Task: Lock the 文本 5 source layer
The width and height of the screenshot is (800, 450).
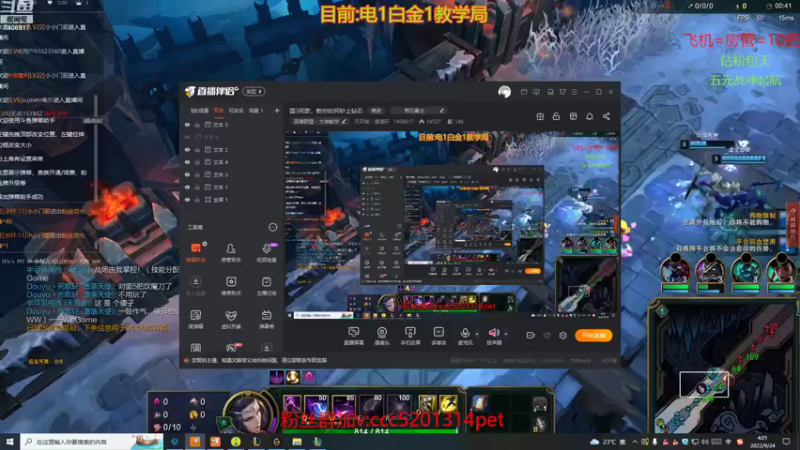Action: pyautogui.click(x=197, y=124)
